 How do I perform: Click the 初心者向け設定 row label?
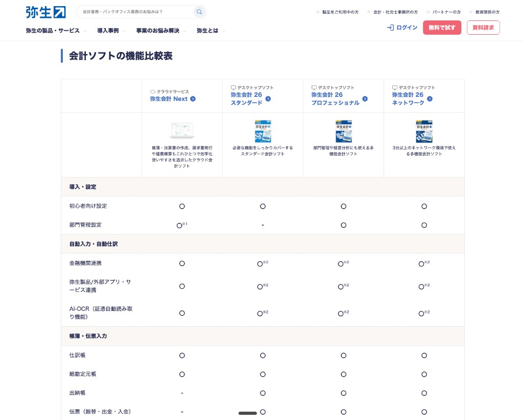[88, 206]
